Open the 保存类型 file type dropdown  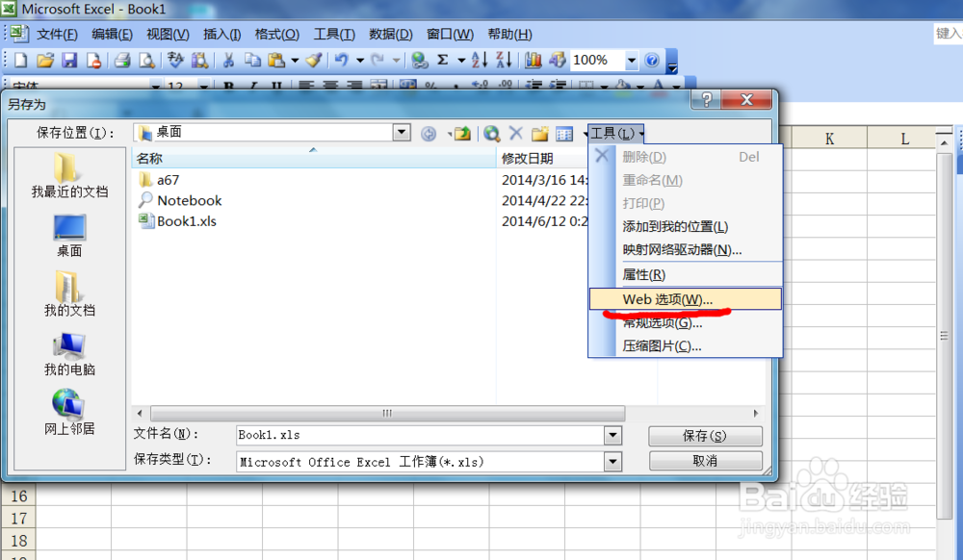[612, 462]
